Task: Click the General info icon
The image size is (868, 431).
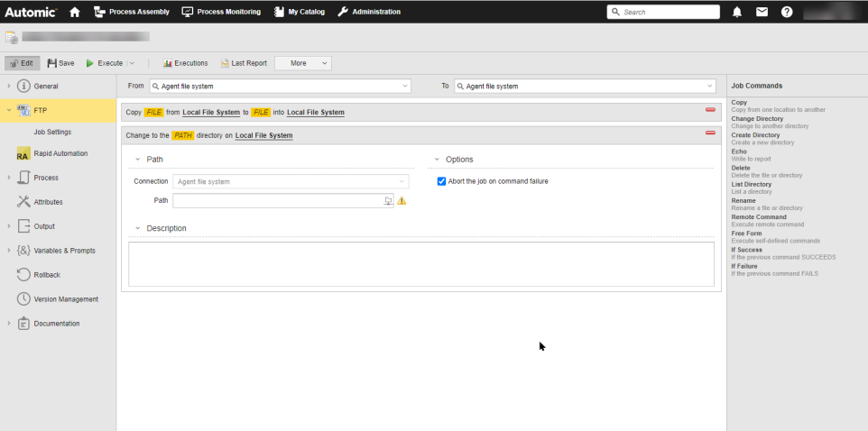Action: 23,87
